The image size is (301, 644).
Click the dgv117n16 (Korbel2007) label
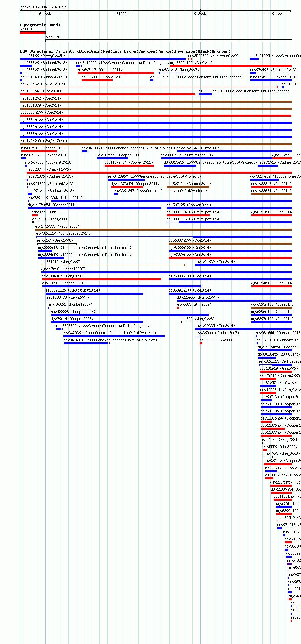point(63,269)
